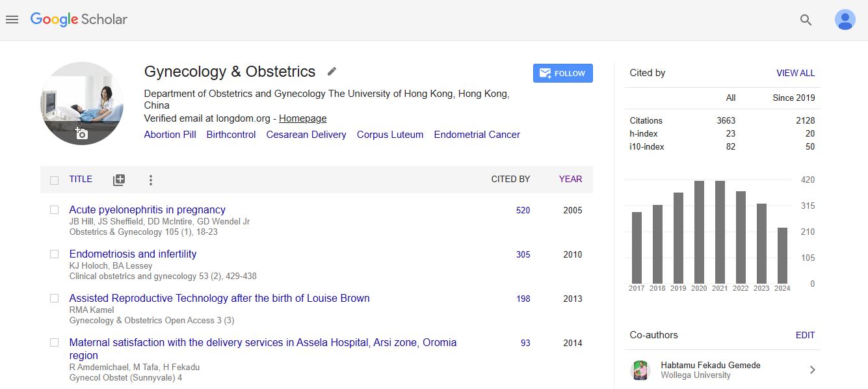Screen dimensions: 868x389
Task: Open the user account avatar
Action: pyautogui.click(x=845, y=20)
